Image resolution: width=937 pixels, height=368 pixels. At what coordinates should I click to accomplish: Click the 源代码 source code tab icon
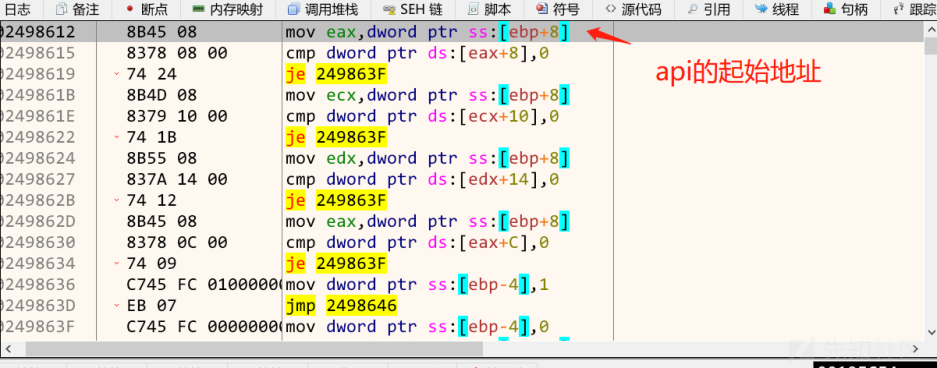[x=610, y=9]
